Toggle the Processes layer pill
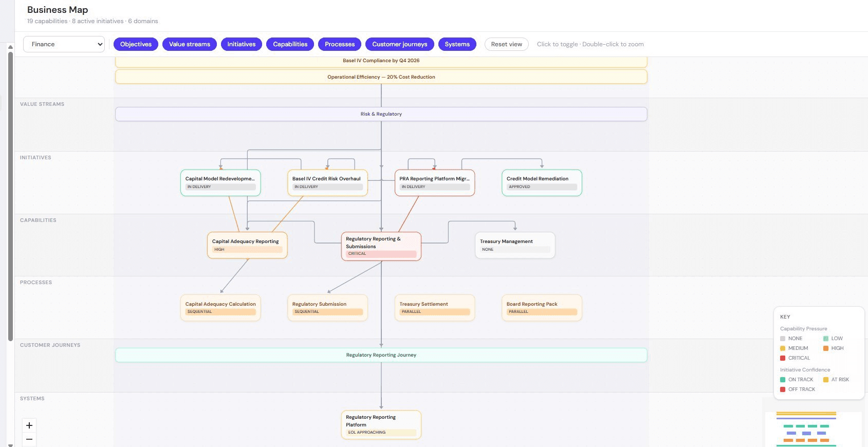 tap(340, 44)
